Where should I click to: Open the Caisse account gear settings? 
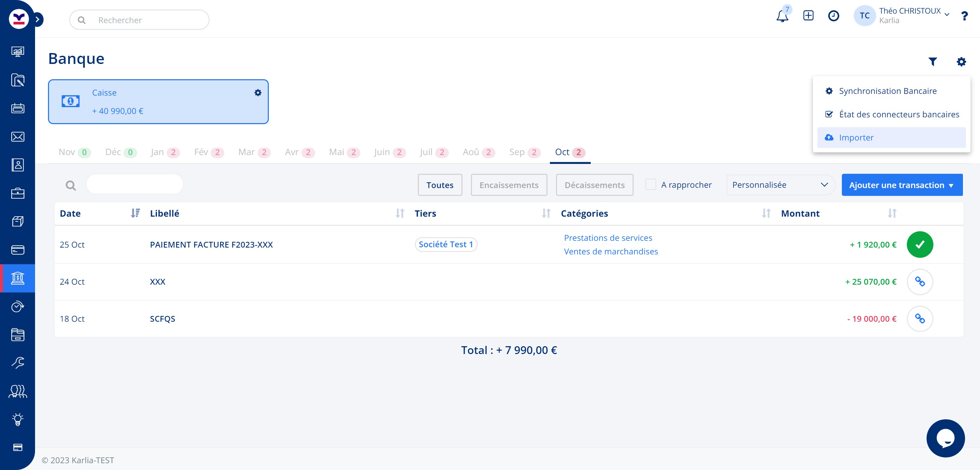point(258,93)
